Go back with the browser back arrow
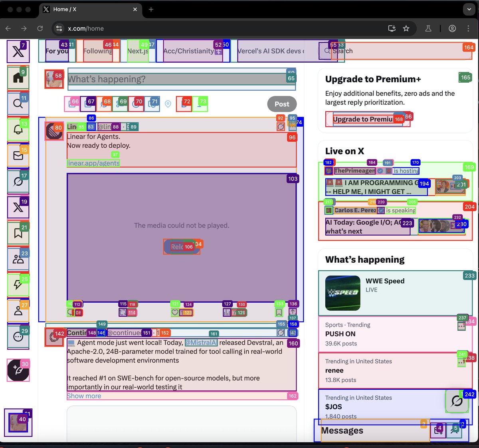Screen dimensions: 479x448 8,28
